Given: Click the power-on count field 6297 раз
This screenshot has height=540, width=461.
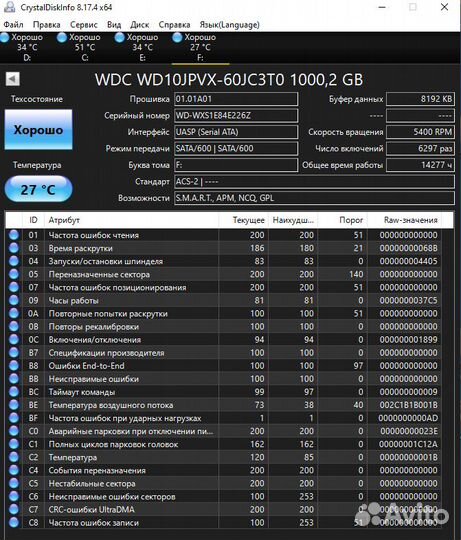Looking at the screenshot, I should [x=420, y=148].
